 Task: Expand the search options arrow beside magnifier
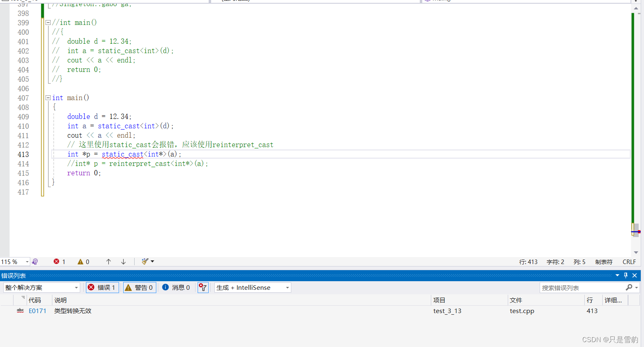637,288
